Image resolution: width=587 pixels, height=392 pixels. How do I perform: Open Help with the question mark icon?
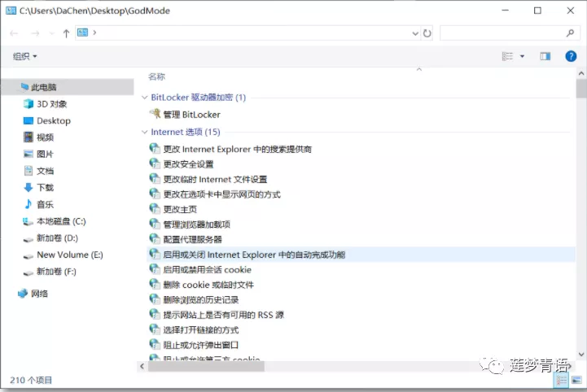tap(571, 56)
